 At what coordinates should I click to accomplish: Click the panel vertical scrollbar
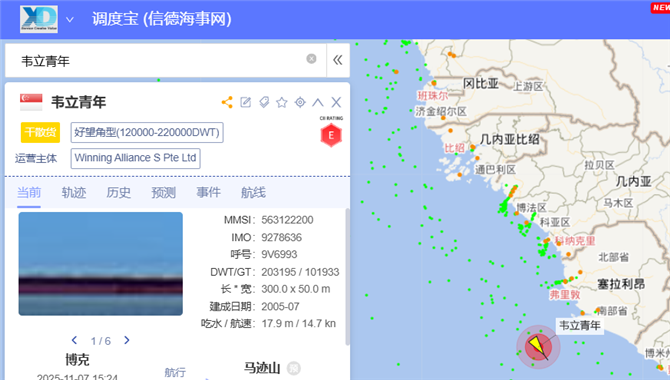coord(347,277)
